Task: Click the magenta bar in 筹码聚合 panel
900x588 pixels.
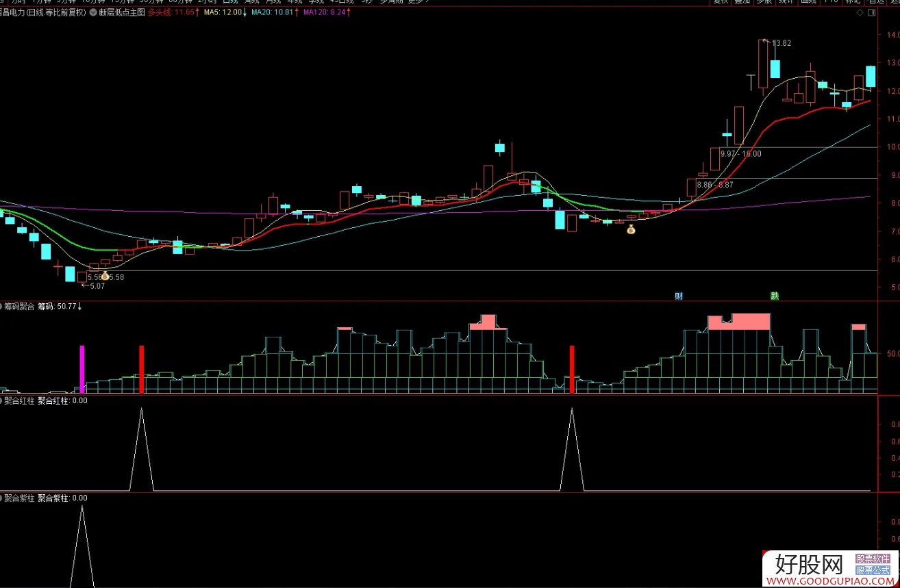Action: pos(82,369)
